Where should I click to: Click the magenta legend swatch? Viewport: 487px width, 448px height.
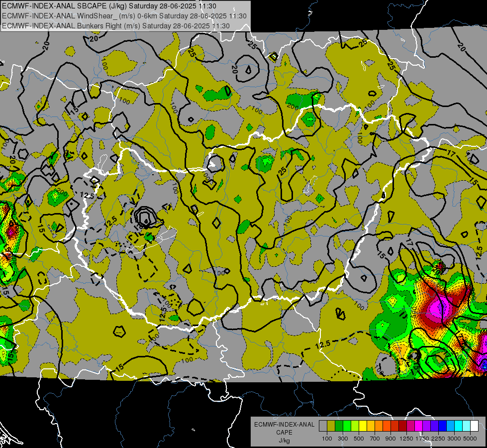419,426
